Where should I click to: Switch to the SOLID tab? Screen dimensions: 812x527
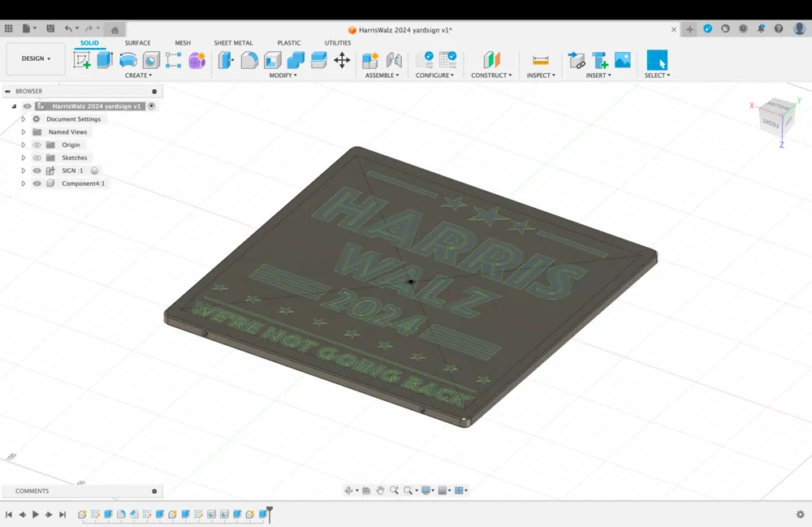[89, 43]
